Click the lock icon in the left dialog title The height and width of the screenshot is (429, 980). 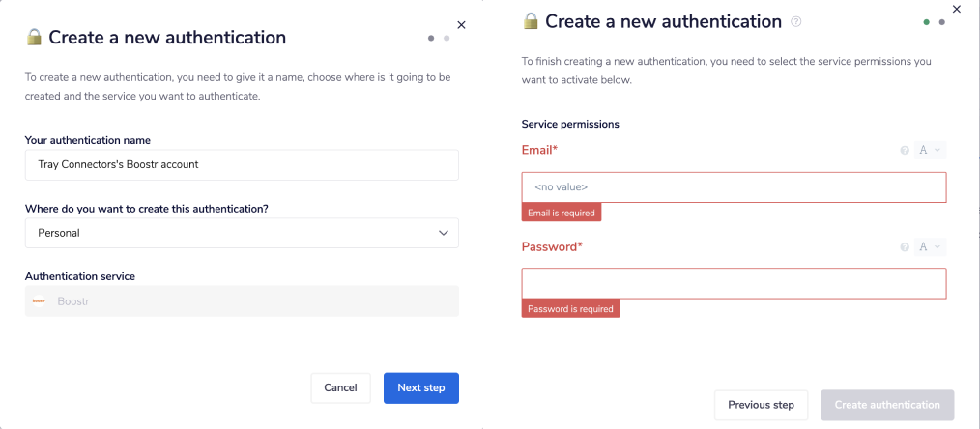coord(35,38)
